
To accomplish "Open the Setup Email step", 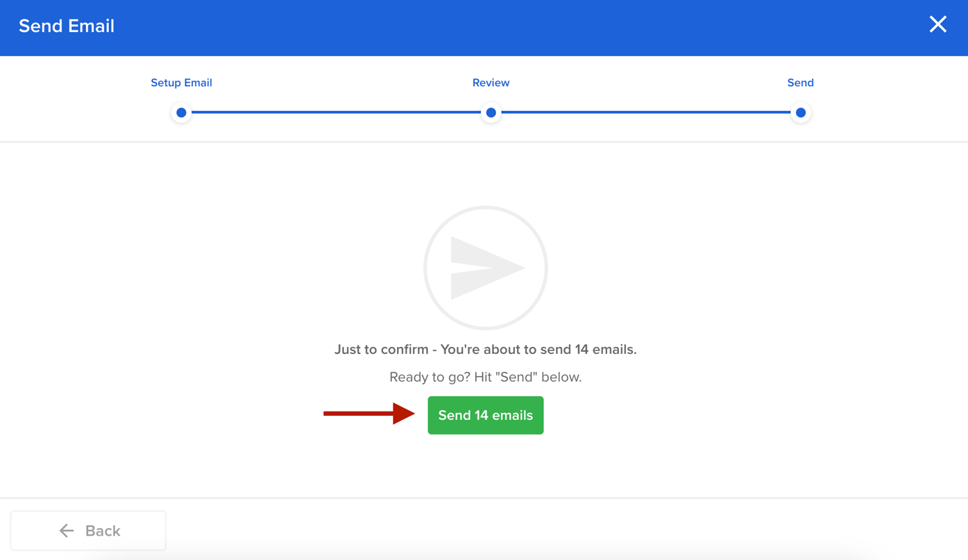I will point(181,81).
